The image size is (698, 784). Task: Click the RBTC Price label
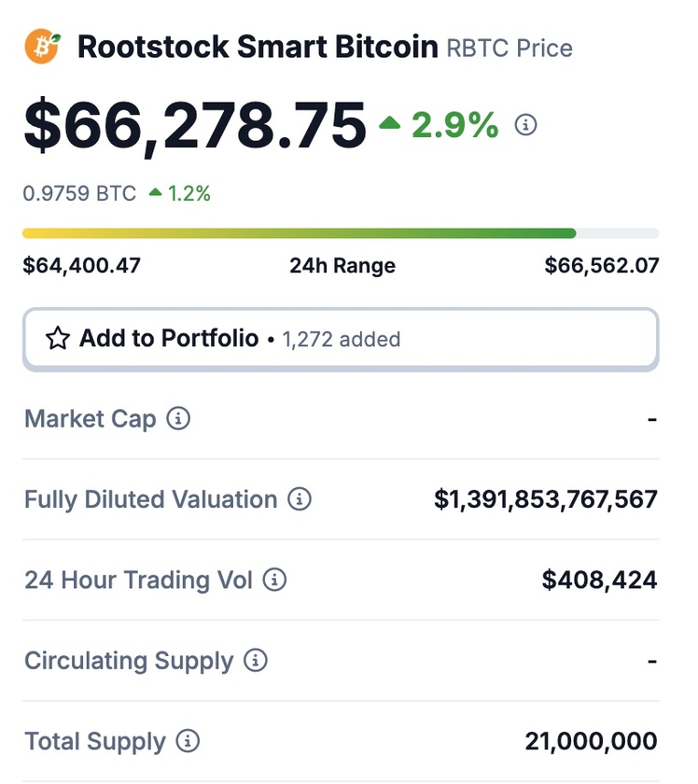(x=510, y=49)
